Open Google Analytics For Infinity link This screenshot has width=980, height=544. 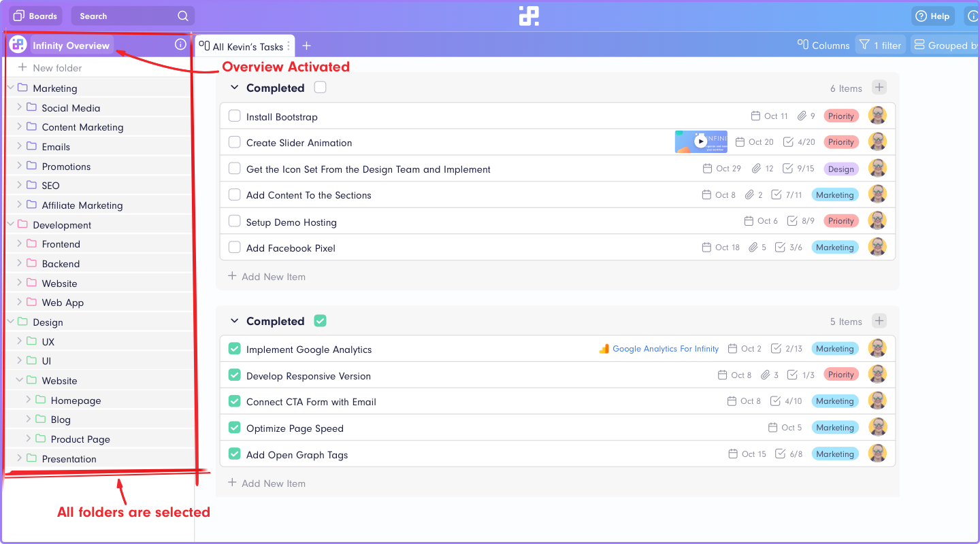pos(666,349)
